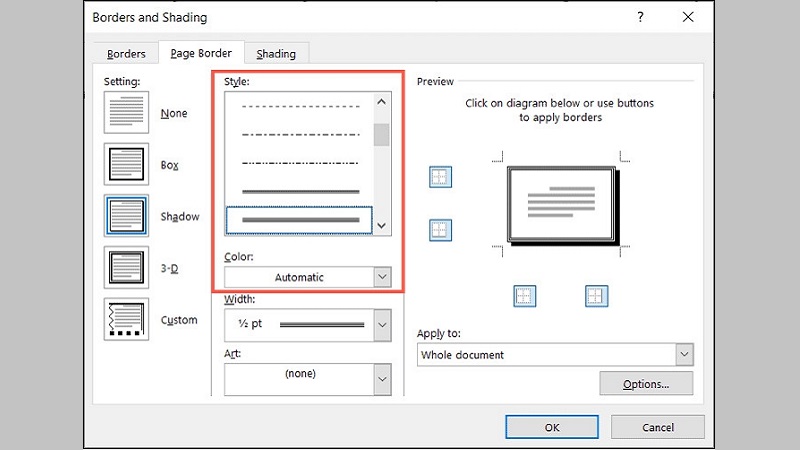The image size is (800, 450).
Task: Click the Shadow setting label
Action: click(180, 216)
